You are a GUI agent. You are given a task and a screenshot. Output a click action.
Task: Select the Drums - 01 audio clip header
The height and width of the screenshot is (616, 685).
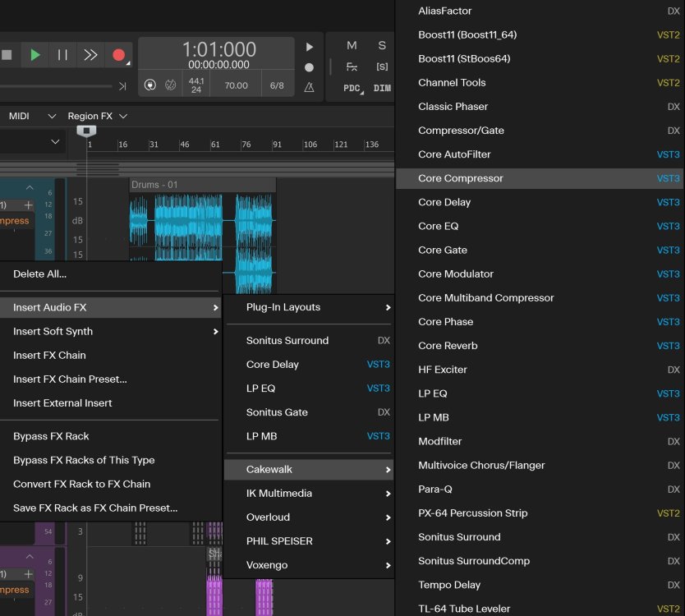(x=203, y=185)
